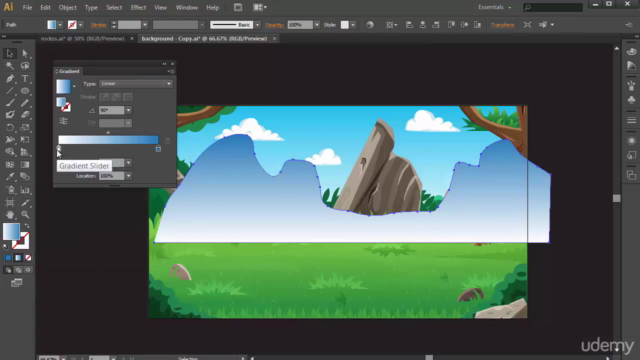640x360 pixels.
Task: Select the Pencil tool
Action: tap(25, 103)
